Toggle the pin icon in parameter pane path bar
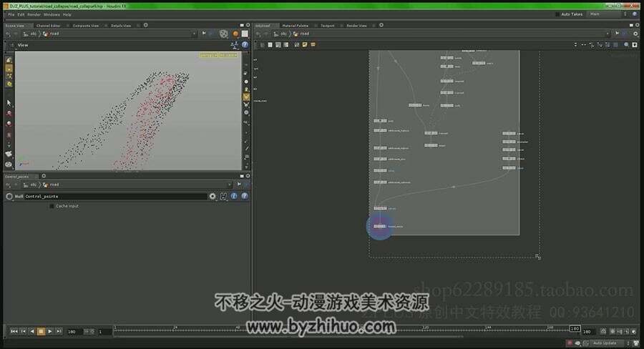The image size is (644, 349). pos(239,185)
